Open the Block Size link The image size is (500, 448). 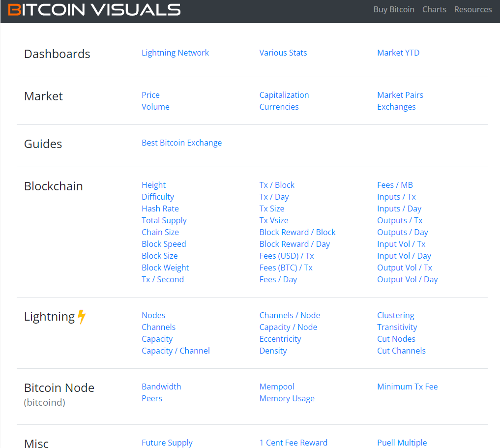160,256
